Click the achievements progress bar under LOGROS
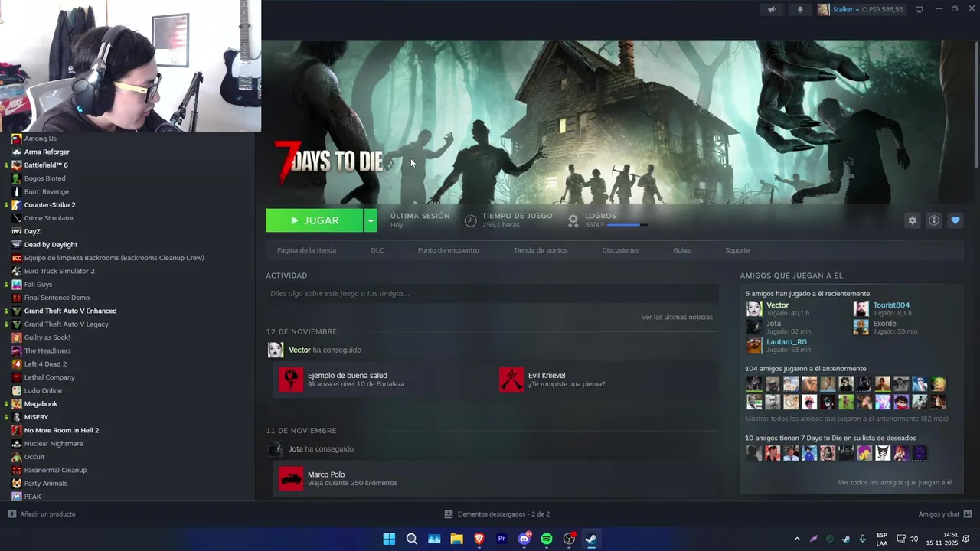The width and height of the screenshot is (980, 551). pos(627,225)
